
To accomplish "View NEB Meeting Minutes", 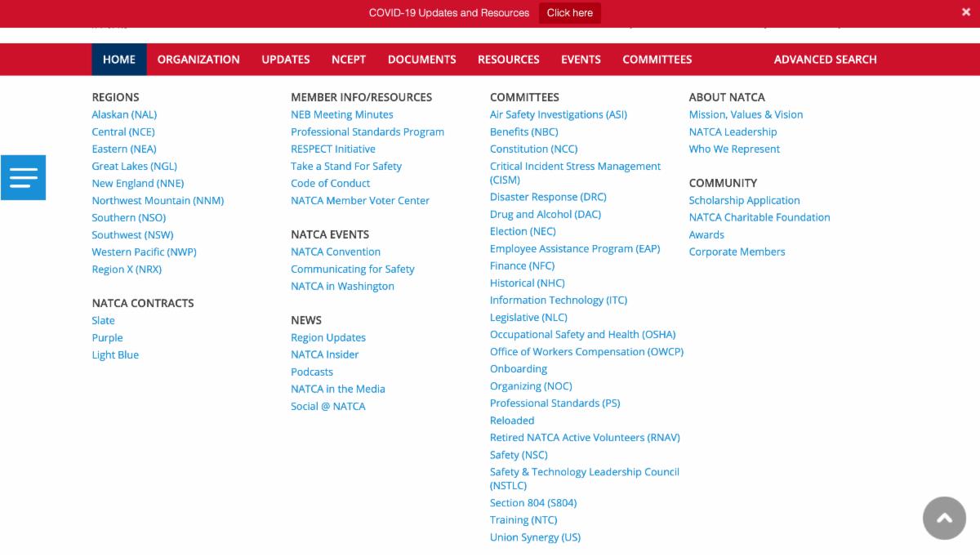I will pyautogui.click(x=342, y=114).
